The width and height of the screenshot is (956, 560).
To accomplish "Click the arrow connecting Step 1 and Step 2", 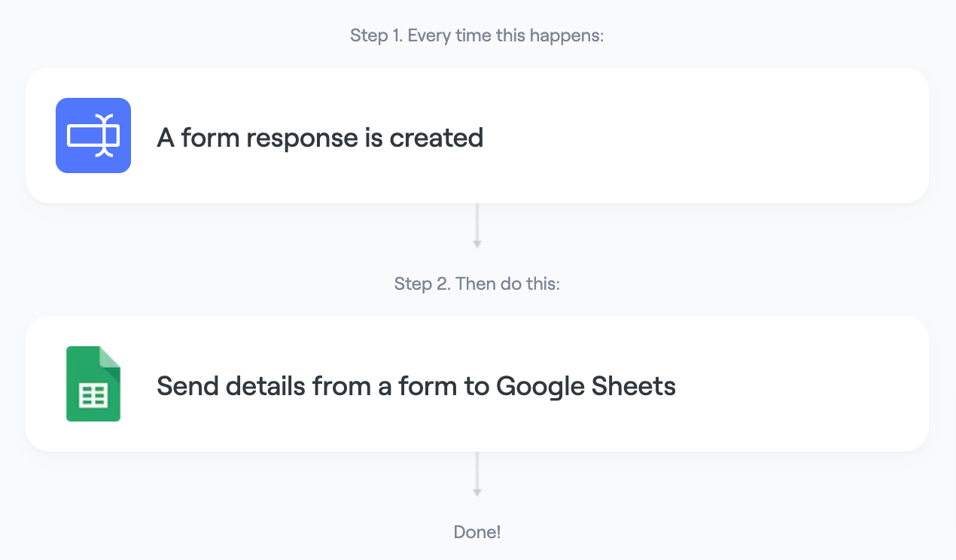I will pyautogui.click(x=477, y=226).
